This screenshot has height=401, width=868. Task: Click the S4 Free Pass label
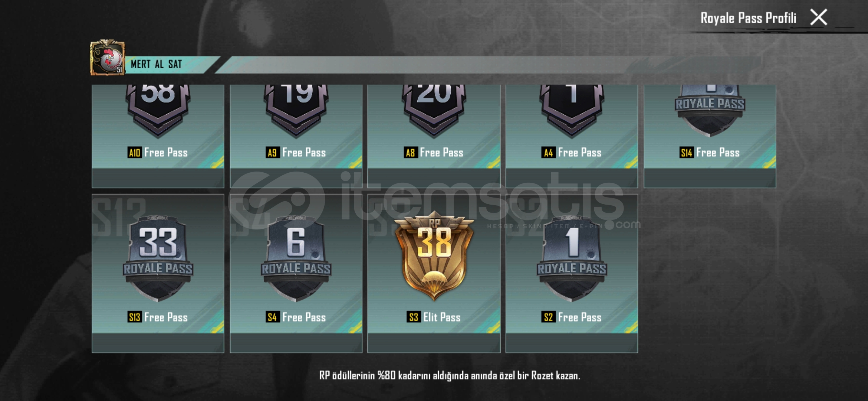coord(296,317)
